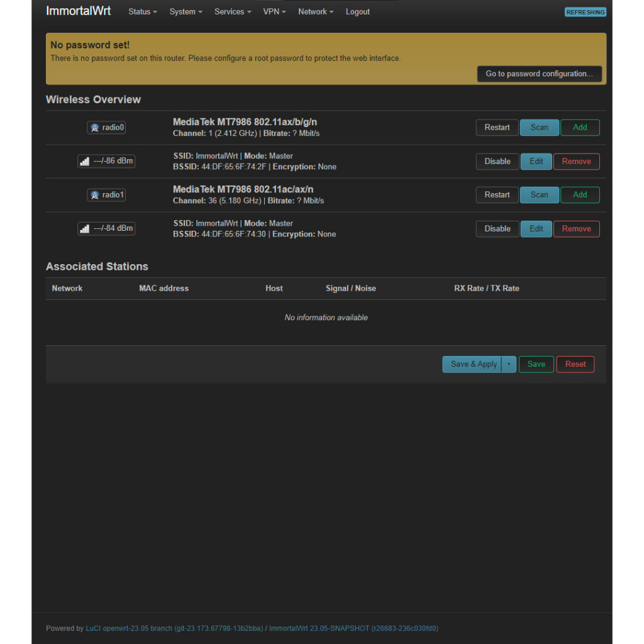Image resolution: width=644 pixels, height=644 pixels.
Task: Click the radio1 antenna icon badge
Action: tap(106, 195)
